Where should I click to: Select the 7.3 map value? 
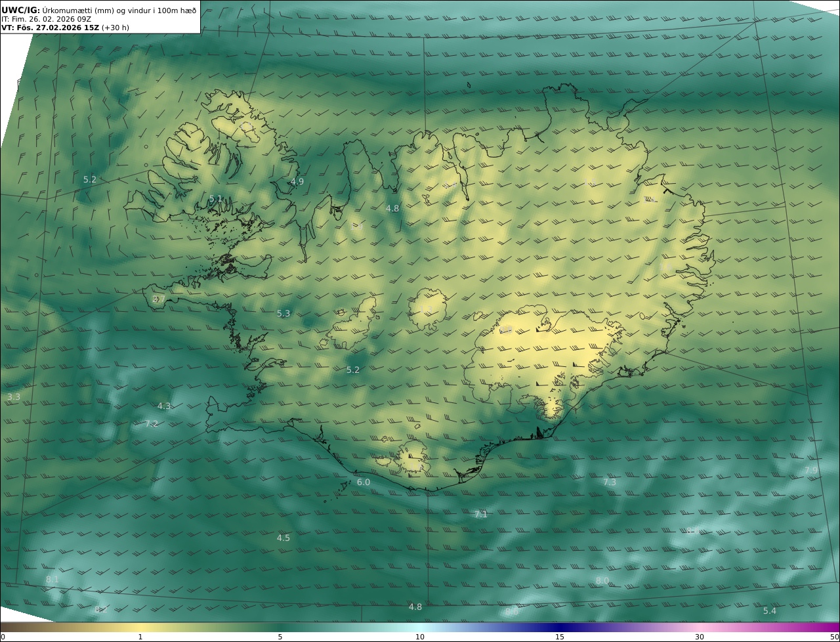point(610,482)
